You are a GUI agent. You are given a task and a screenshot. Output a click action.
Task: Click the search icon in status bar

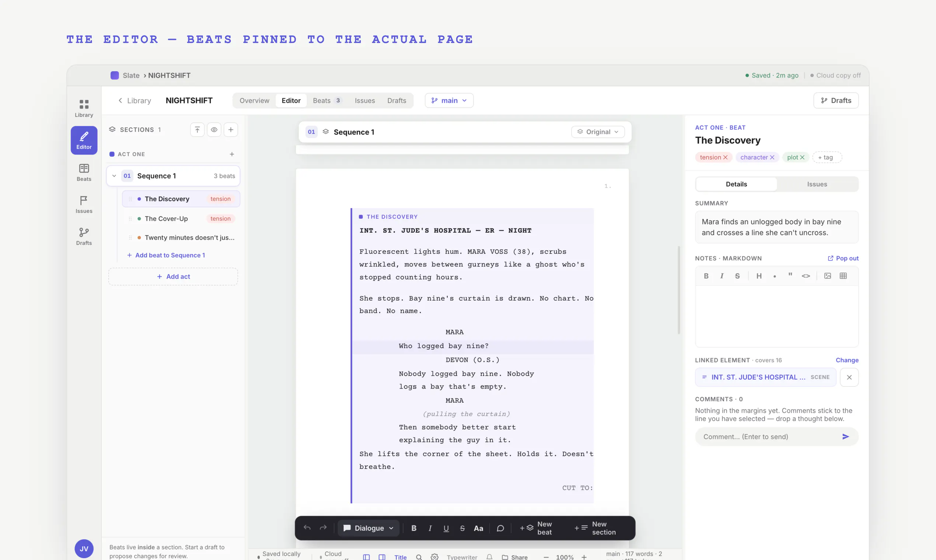419,557
